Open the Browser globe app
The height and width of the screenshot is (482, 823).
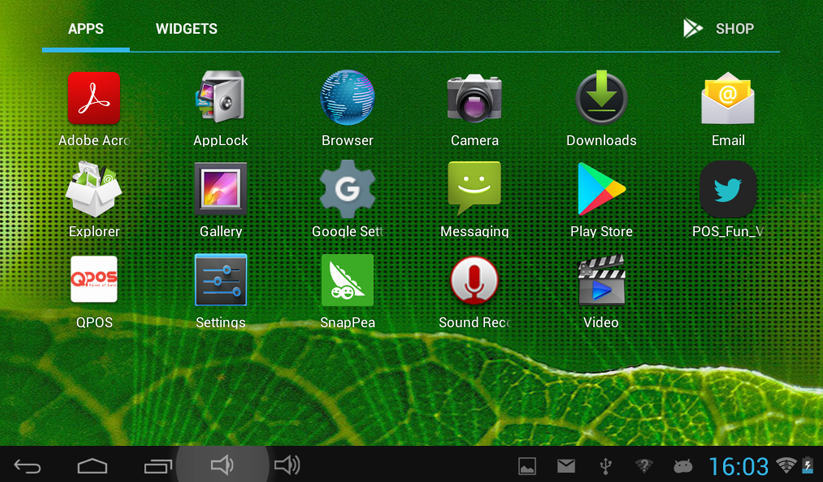[x=347, y=98]
